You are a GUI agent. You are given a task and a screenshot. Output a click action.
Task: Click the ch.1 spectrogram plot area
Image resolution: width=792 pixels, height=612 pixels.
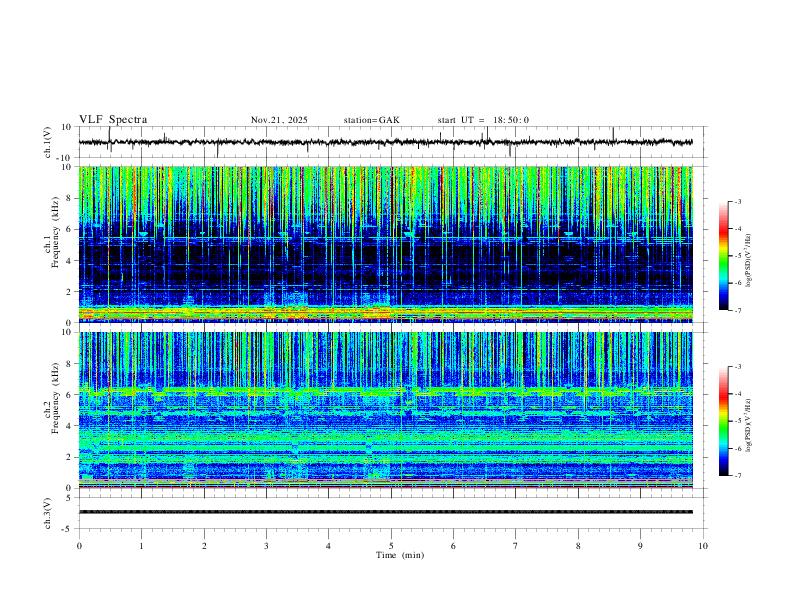[x=386, y=244]
